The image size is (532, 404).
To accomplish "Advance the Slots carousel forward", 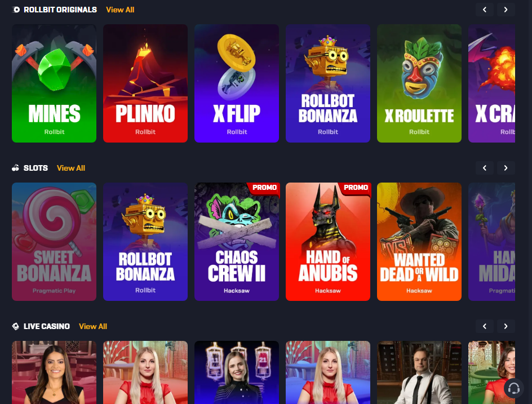I will pyautogui.click(x=506, y=168).
